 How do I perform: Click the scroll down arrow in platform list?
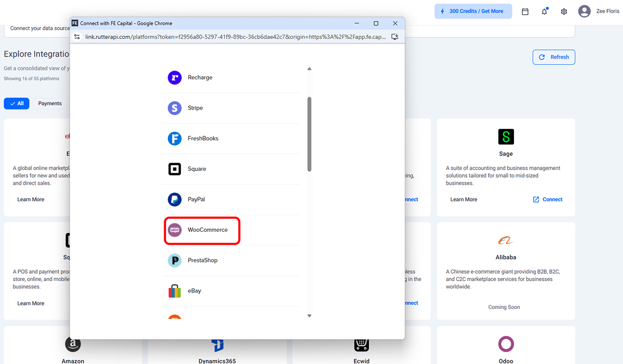(x=309, y=316)
